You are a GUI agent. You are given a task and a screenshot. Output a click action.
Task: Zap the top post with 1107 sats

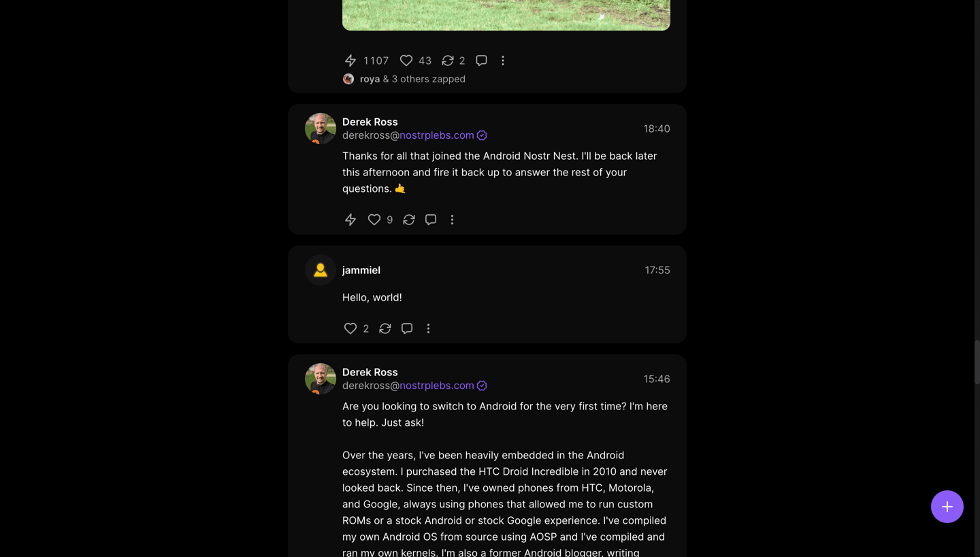point(350,61)
